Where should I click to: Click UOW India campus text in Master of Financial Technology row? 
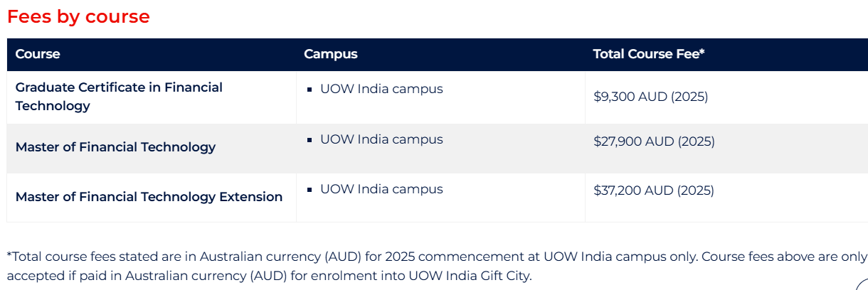(381, 139)
